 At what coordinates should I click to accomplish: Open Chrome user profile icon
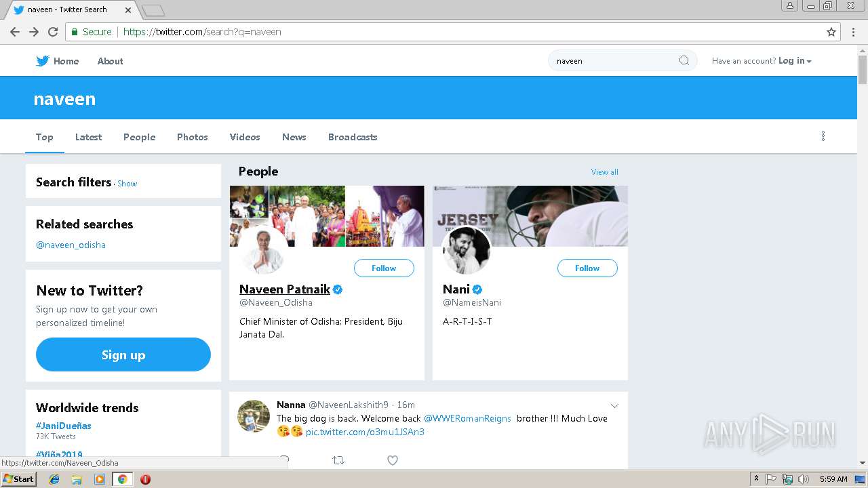click(x=789, y=5)
